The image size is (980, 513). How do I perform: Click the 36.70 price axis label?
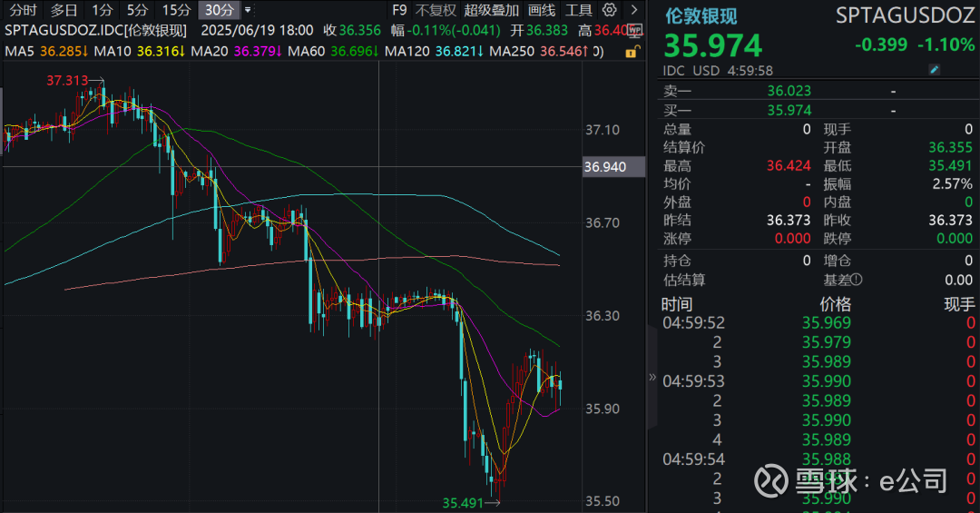pos(603,222)
